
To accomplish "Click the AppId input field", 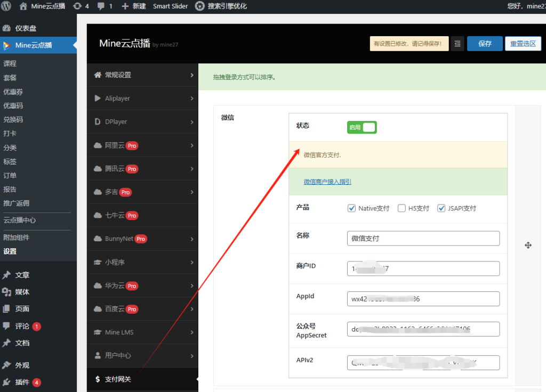I will coord(423,299).
